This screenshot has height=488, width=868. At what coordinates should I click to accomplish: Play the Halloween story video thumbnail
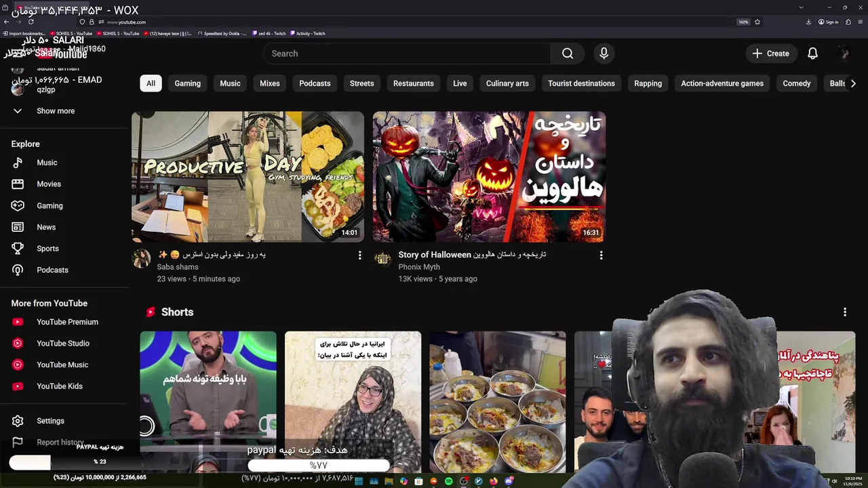[x=489, y=177]
